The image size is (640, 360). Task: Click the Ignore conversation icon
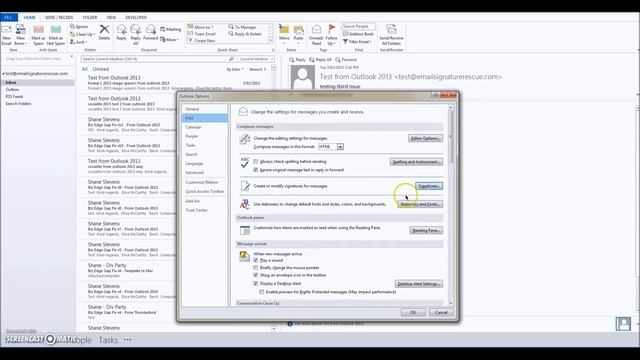point(79,27)
